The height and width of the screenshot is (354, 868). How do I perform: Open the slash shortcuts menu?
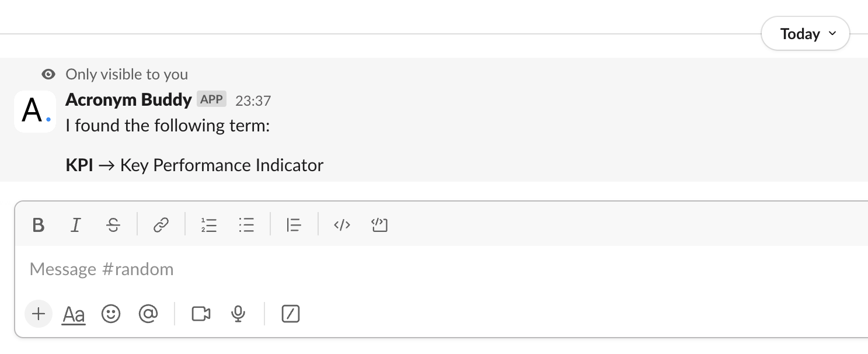pyautogui.click(x=291, y=314)
